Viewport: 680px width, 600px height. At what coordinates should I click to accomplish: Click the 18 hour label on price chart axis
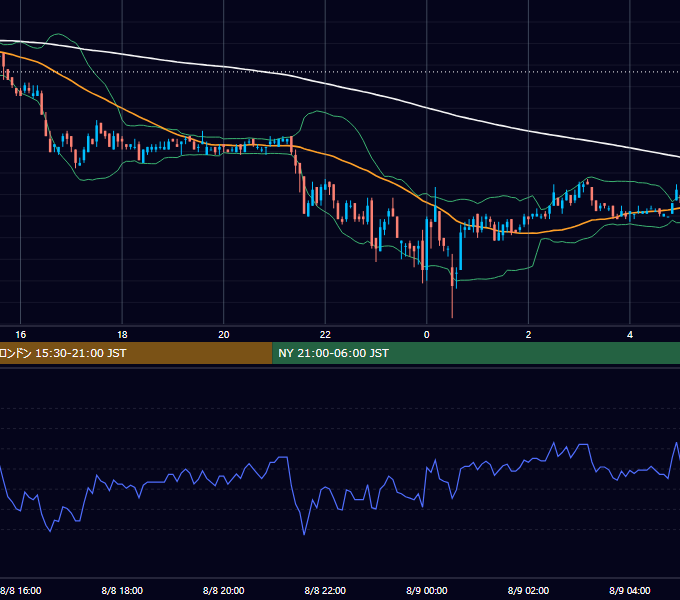click(122, 335)
